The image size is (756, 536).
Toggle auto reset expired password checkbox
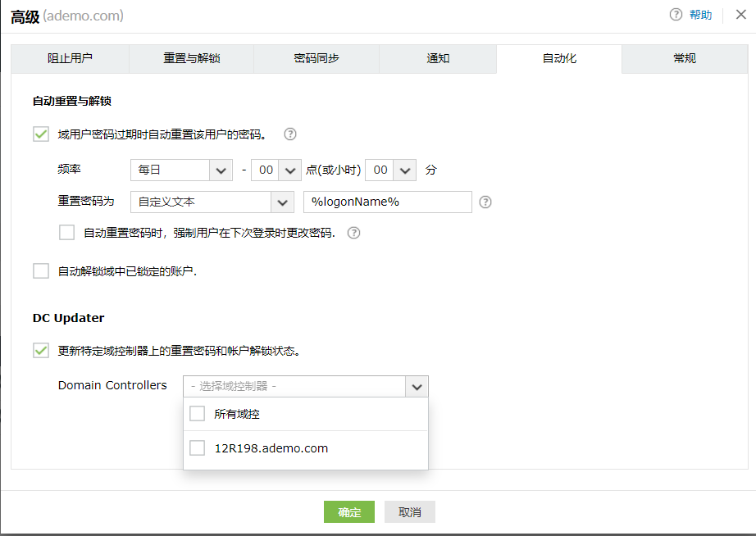[41, 134]
